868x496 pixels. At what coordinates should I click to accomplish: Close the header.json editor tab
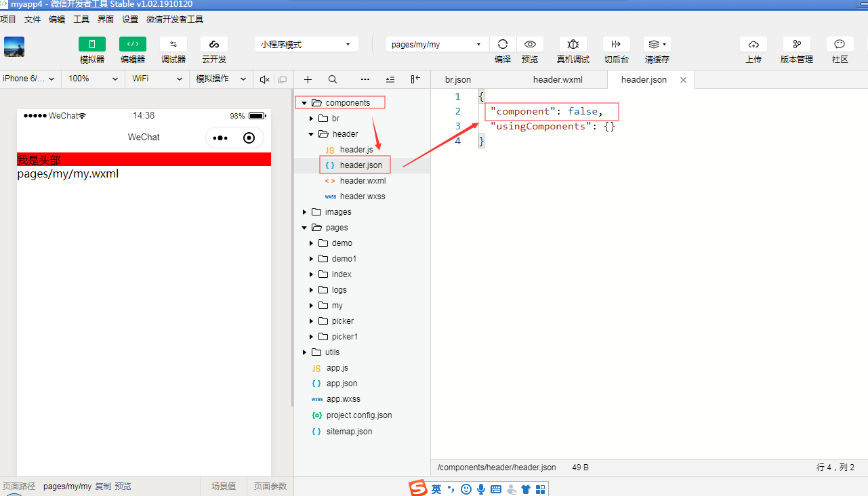pos(683,80)
